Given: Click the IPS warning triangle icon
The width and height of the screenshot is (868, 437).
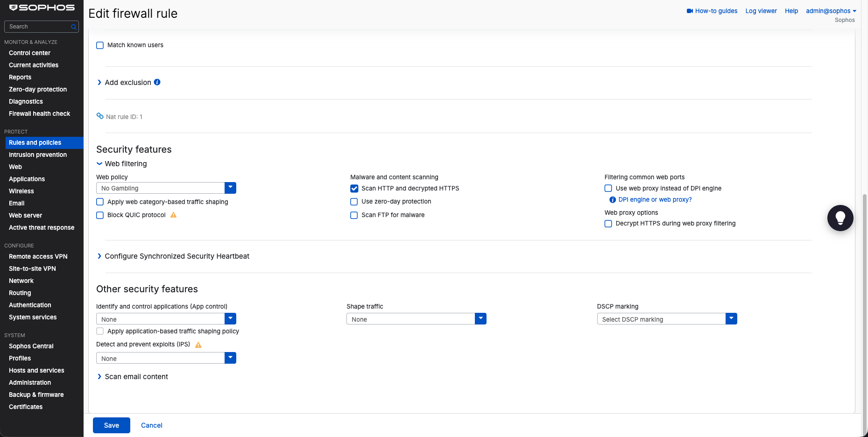Looking at the screenshot, I should click(198, 345).
